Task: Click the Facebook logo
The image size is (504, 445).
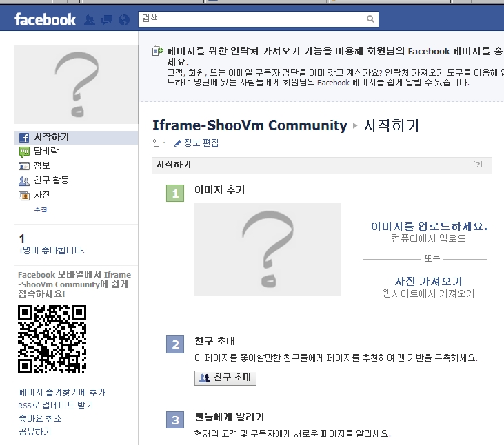Action: tap(46, 19)
